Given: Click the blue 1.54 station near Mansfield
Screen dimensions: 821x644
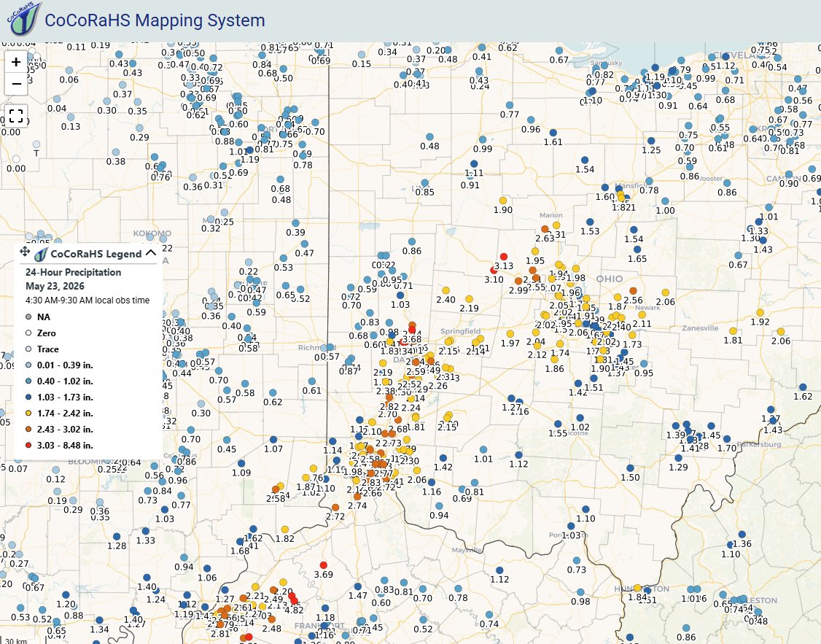Looking at the screenshot, I should point(585,160).
